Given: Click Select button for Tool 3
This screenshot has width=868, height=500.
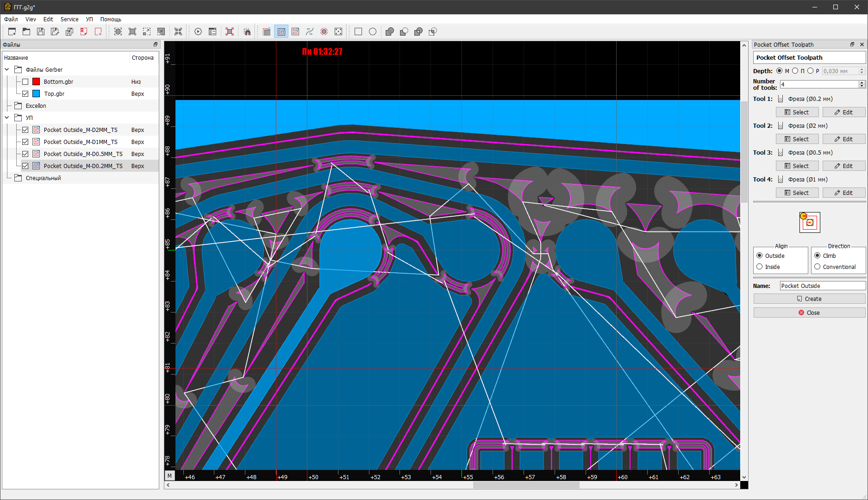Looking at the screenshot, I should click(797, 166).
